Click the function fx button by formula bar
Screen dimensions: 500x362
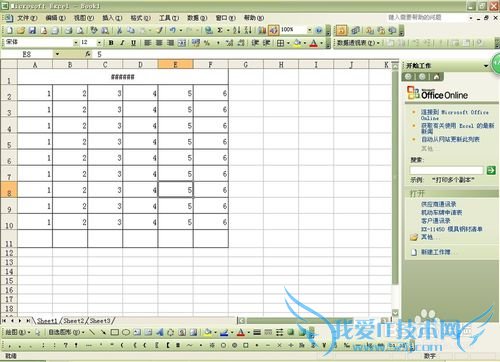(x=88, y=54)
